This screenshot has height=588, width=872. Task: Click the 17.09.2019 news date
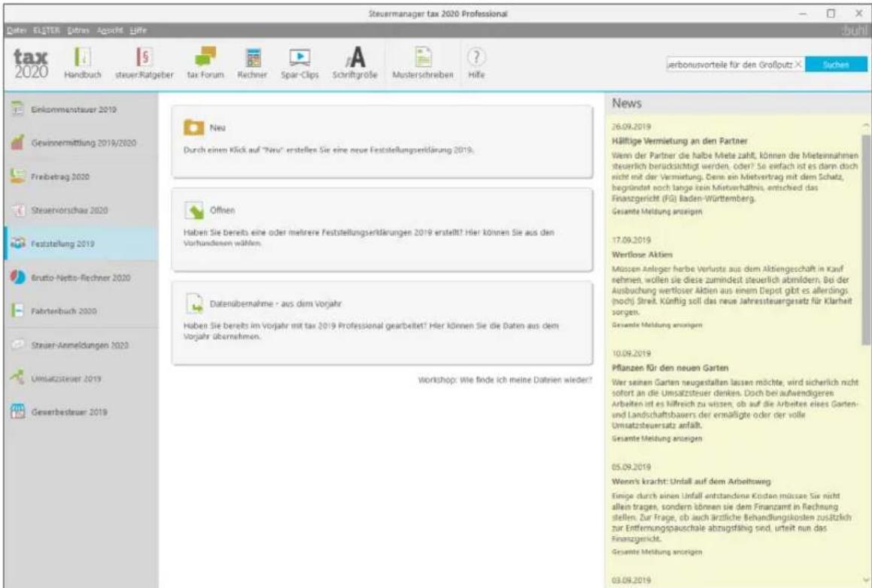631,240
